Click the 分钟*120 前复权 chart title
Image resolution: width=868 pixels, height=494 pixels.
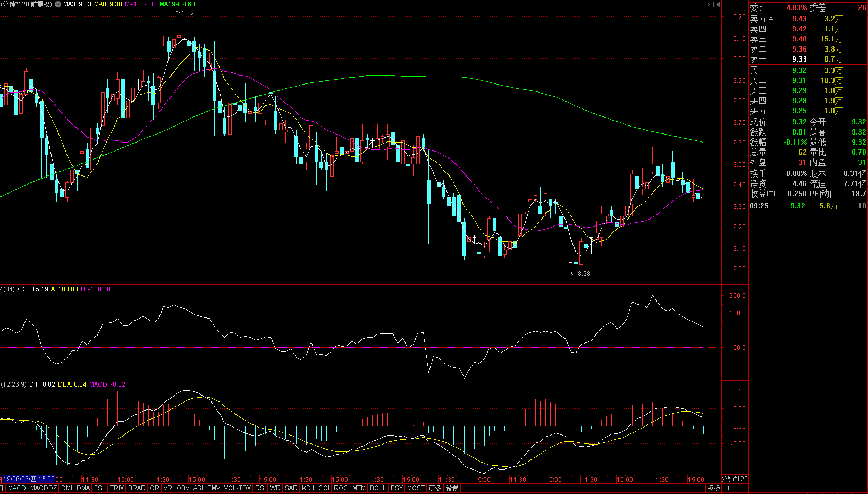(x=27, y=4)
